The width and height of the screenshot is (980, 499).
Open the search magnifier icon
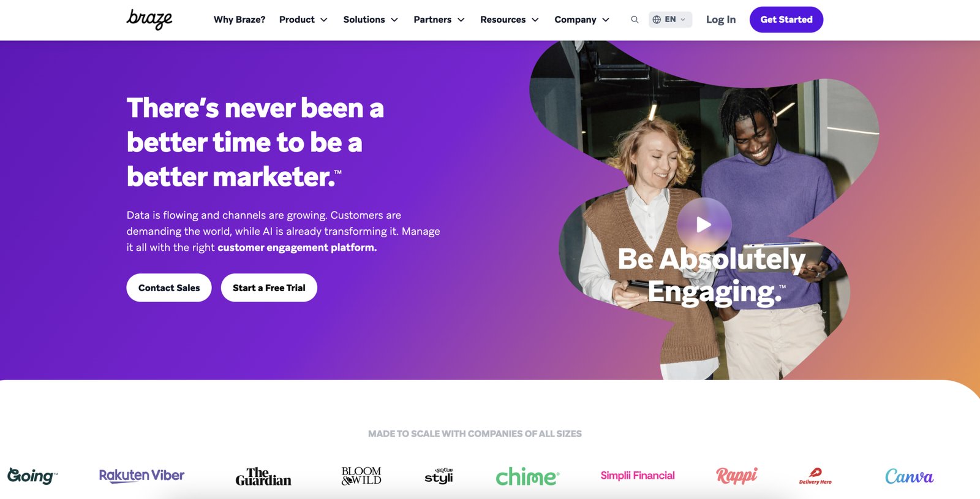[x=635, y=20]
